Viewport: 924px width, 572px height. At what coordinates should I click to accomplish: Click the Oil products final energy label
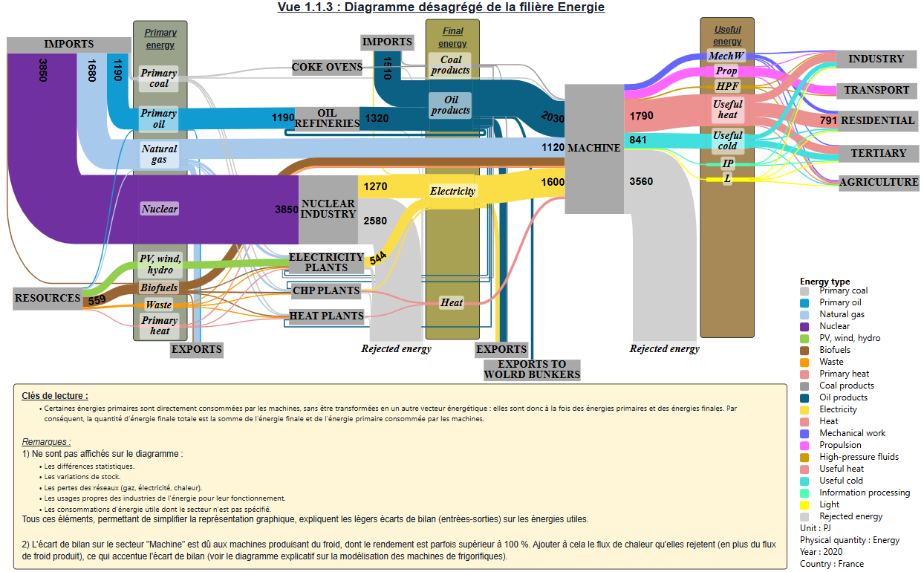pyautogui.click(x=451, y=105)
